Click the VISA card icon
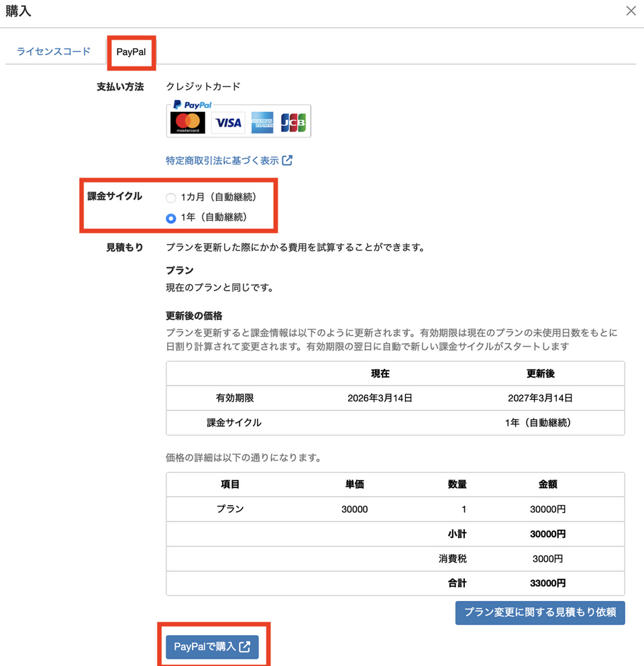This screenshot has height=666, width=644. pyautogui.click(x=226, y=121)
